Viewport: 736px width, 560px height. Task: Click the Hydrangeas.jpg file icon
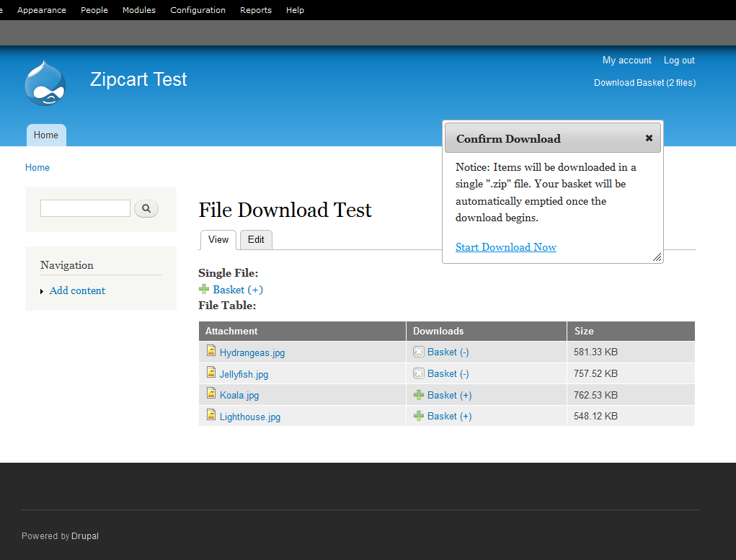[x=211, y=351]
